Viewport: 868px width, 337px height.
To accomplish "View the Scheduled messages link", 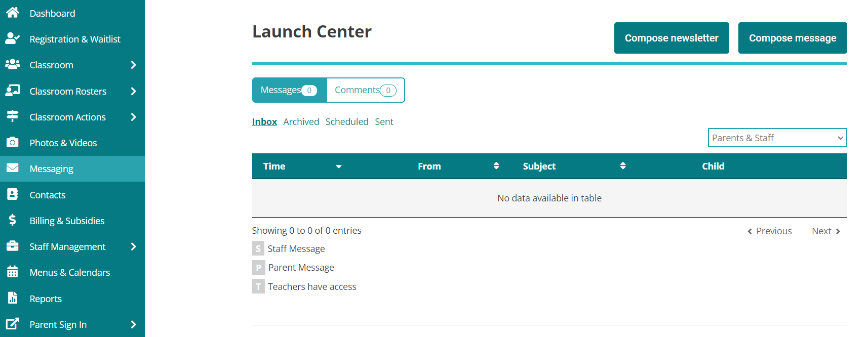I will coord(347,122).
